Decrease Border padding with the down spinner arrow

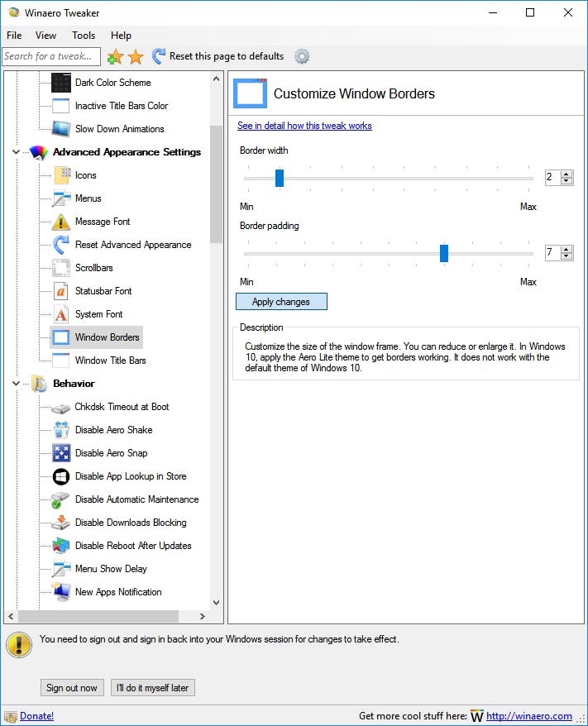[x=566, y=256]
